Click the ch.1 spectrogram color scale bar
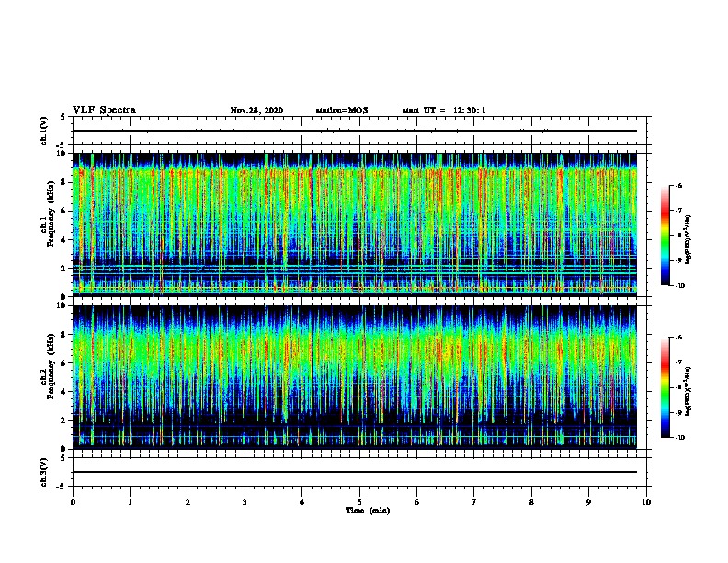Image resolution: width=728 pixels, height=563 pixels. point(665,236)
